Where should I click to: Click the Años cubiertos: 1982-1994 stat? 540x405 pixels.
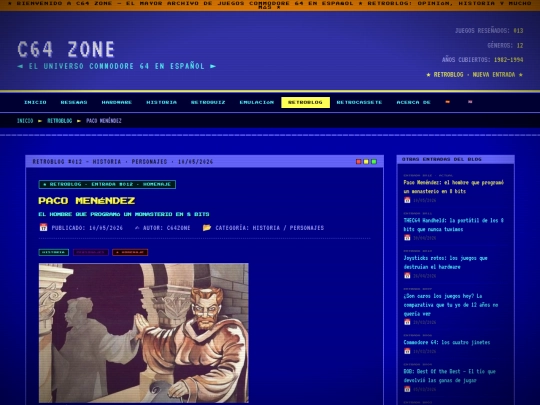(482, 60)
